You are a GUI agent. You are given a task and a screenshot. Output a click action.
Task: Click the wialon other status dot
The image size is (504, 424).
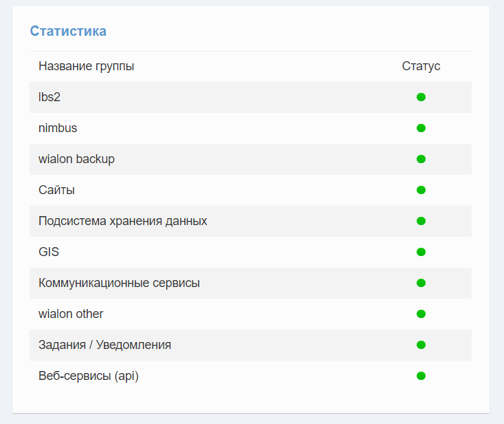point(421,314)
